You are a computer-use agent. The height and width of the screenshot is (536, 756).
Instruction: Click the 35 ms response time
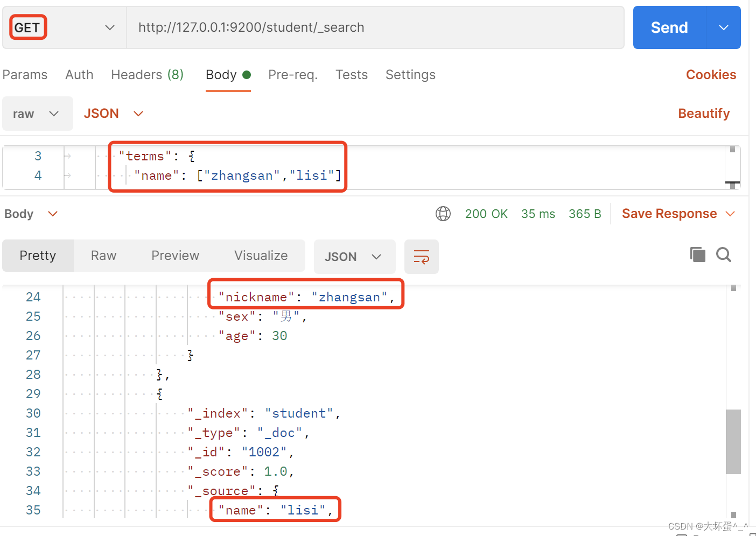pyautogui.click(x=538, y=214)
